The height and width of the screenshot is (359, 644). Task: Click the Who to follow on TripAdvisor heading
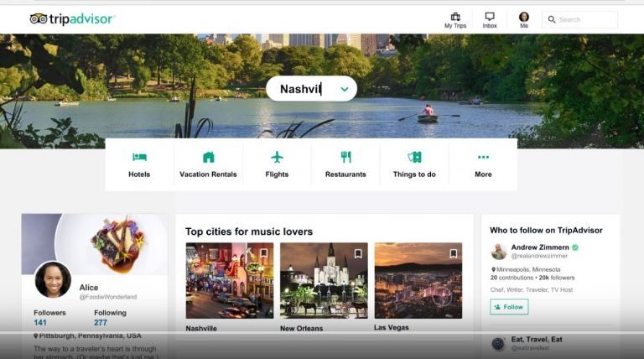(x=546, y=231)
